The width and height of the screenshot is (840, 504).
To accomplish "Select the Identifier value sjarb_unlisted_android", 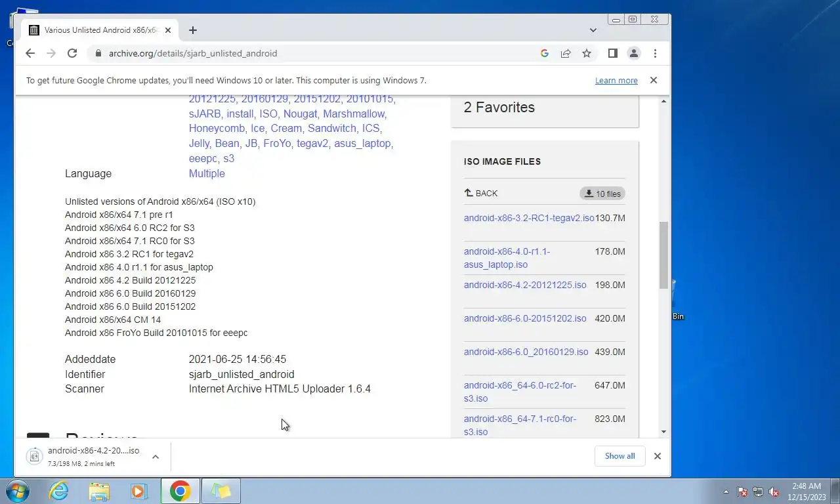I will click(241, 374).
